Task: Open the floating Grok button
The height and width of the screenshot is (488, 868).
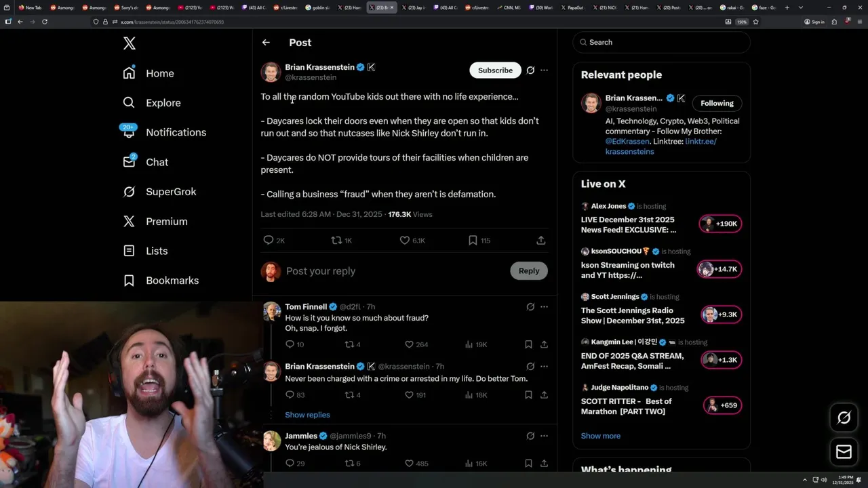Action: point(844,418)
